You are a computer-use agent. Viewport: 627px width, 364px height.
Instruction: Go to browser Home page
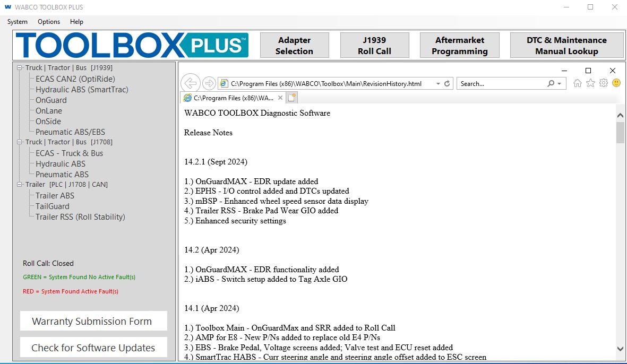pos(577,83)
